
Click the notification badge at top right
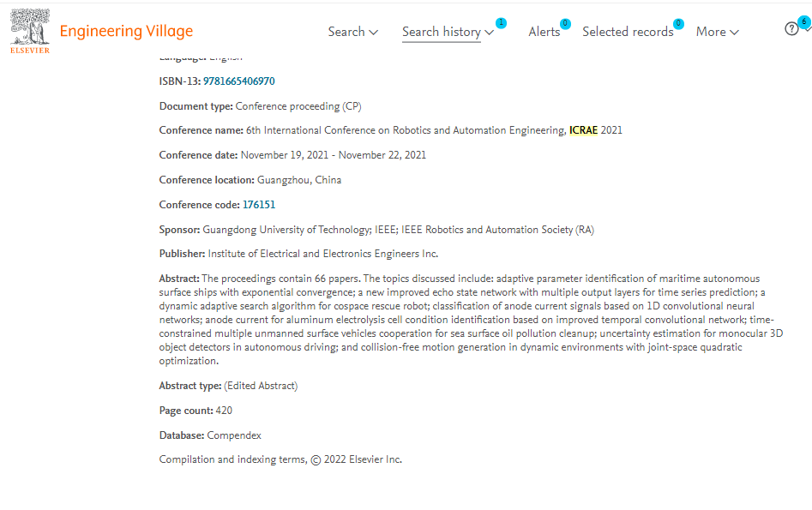(804, 22)
